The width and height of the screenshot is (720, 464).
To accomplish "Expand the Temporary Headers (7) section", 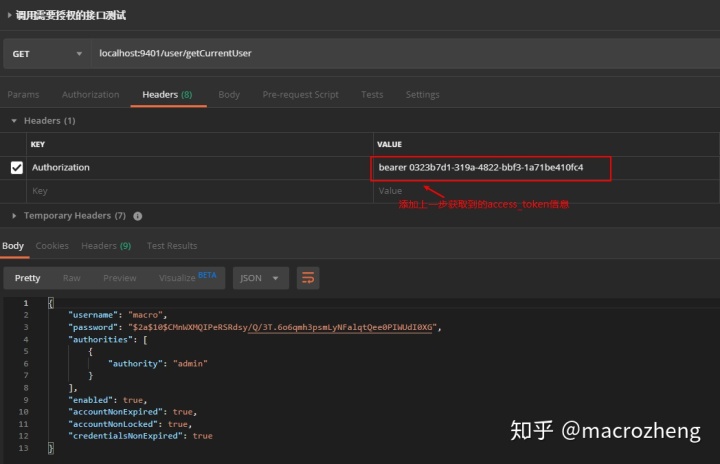I will (14, 215).
